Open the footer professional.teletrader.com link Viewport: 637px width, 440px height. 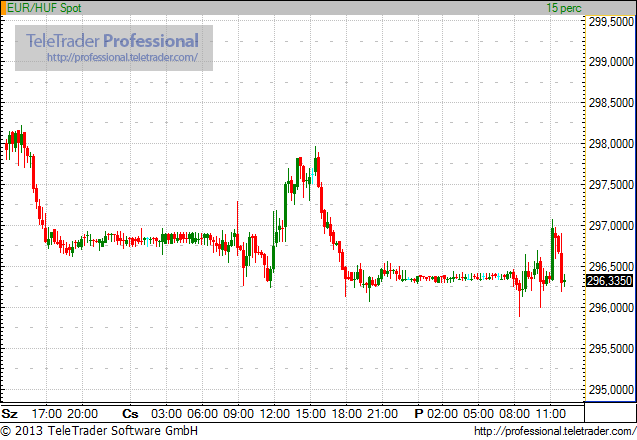click(x=555, y=431)
